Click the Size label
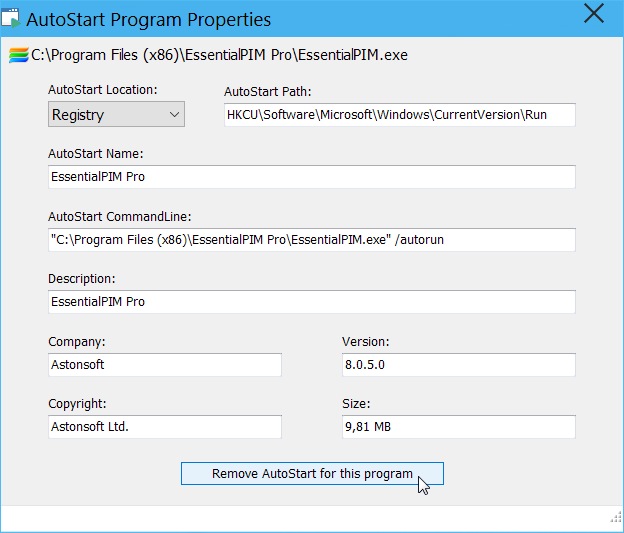Viewport: 624px width, 533px height. point(356,404)
